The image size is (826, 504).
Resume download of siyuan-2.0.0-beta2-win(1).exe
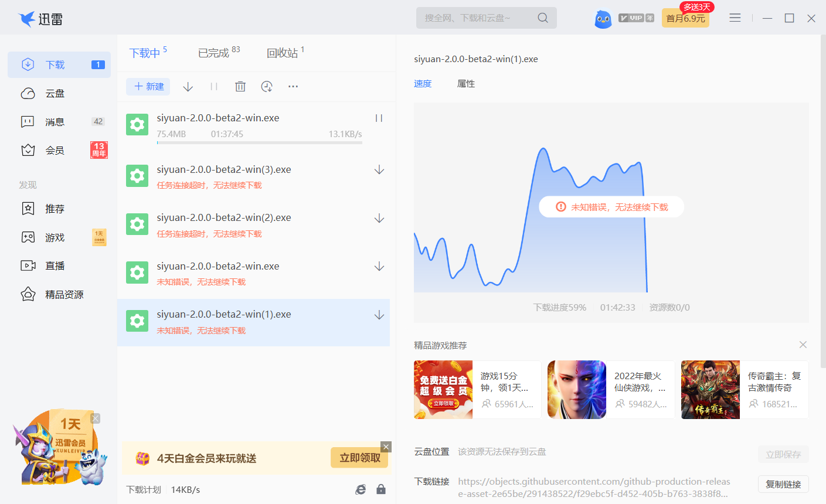pos(379,315)
